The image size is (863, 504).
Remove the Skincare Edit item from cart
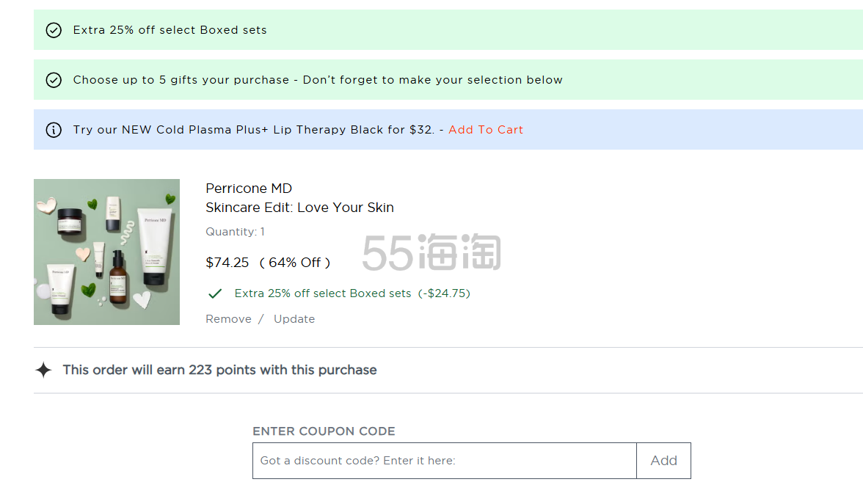228,319
